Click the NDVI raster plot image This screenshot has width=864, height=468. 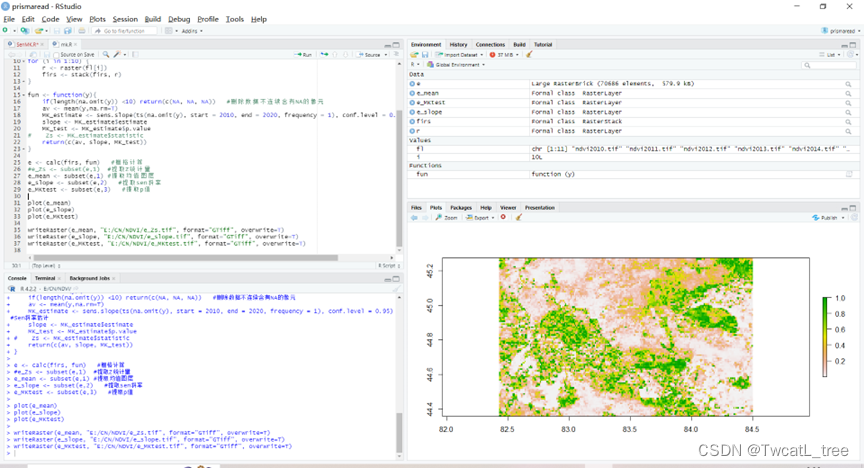625,337
